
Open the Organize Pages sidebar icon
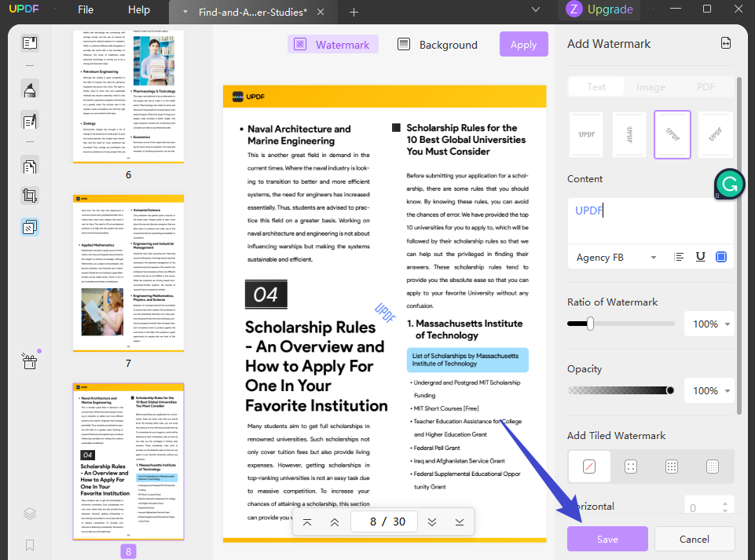pos(30,167)
